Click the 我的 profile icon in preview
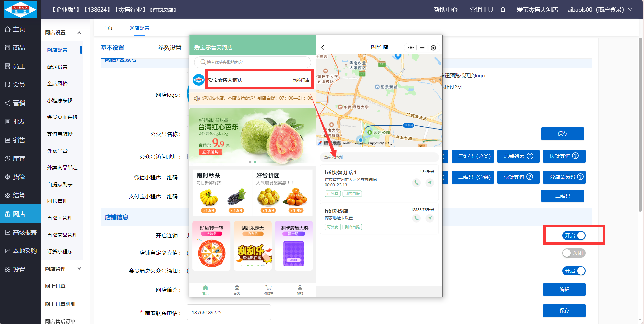 pyautogui.click(x=300, y=289)
